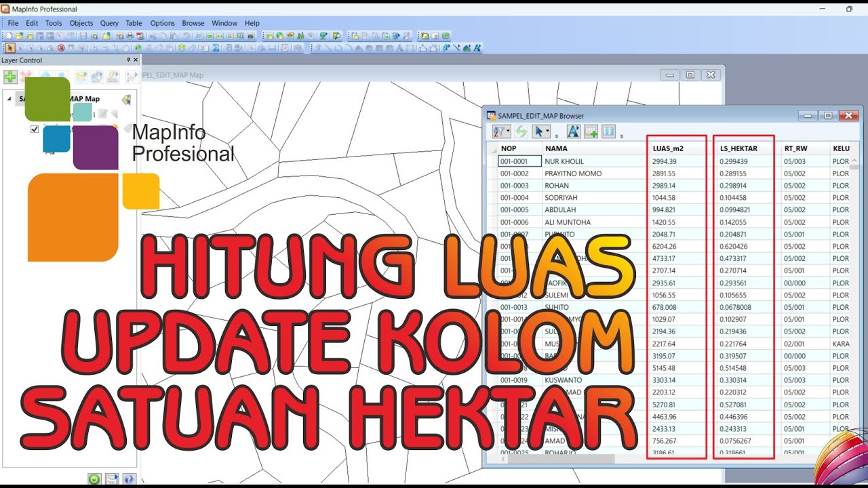
Task: Select cell 001-0001 in NOP column
Action: pos(519,161)
